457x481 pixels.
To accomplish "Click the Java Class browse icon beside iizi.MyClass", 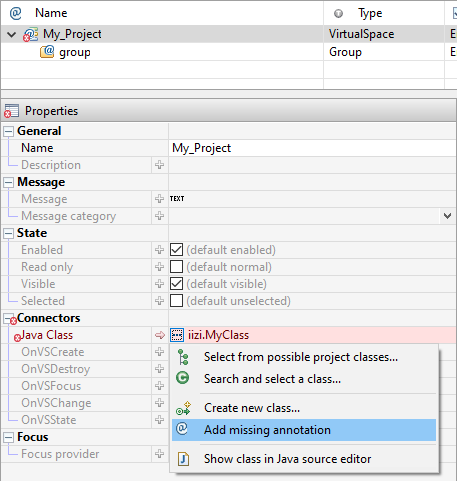I will (177, 335).
